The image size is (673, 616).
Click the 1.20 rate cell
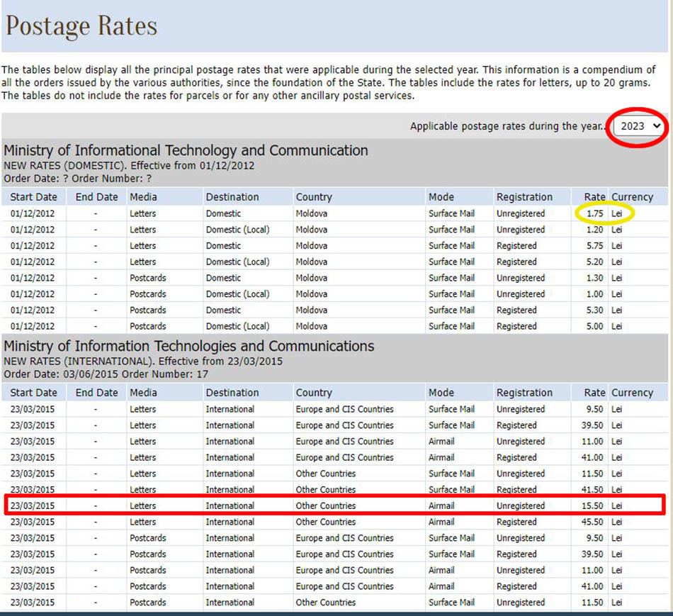coord(595,230)
